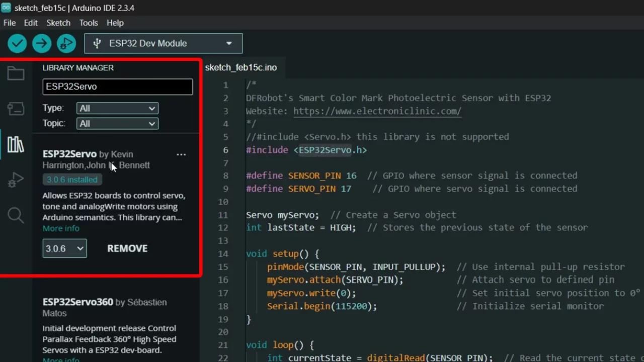Image resolution: width=644 pixels, height=362 pixels.
Task: Click the myServo.attach(SERVO_PIN) line
Action: 441,280
